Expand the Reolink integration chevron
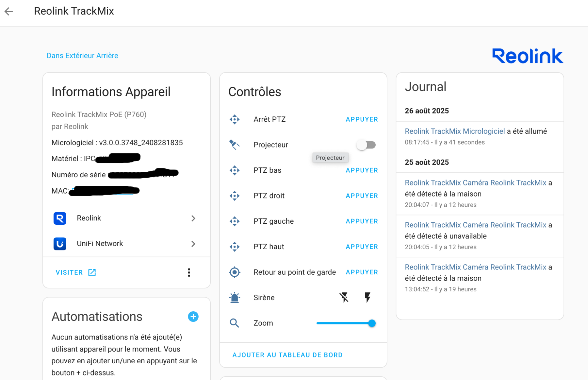588x380 pixels. click(x=193, y=218)
